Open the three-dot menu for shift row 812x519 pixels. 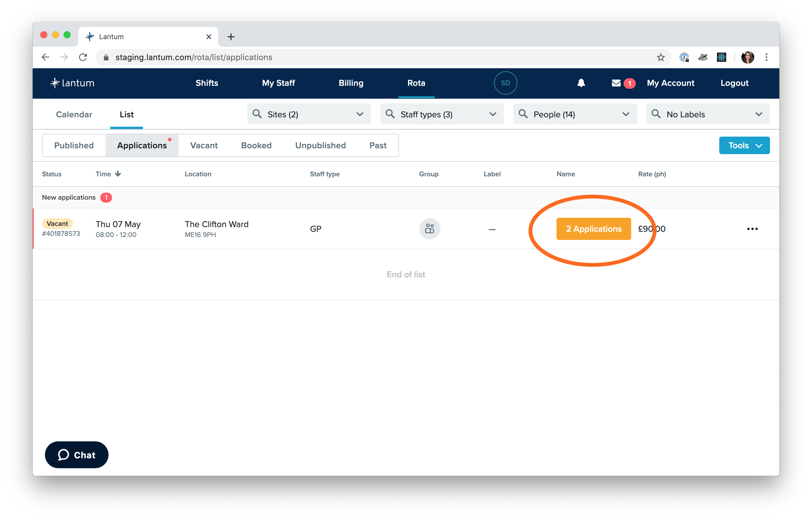coord(752,229)
